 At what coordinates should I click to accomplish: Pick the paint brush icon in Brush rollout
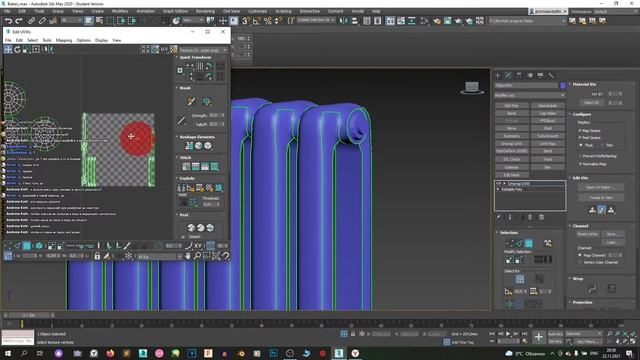[x=191, y=101]
